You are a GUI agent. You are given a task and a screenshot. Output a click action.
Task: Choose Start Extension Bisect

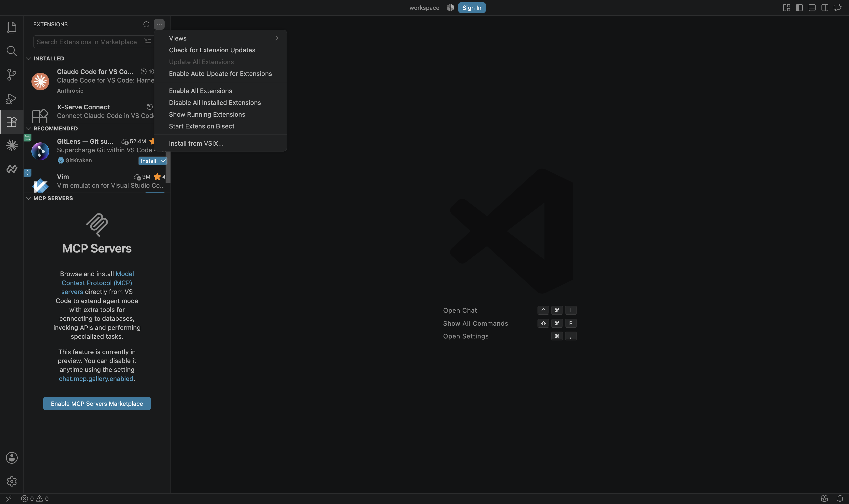(220, 126)
